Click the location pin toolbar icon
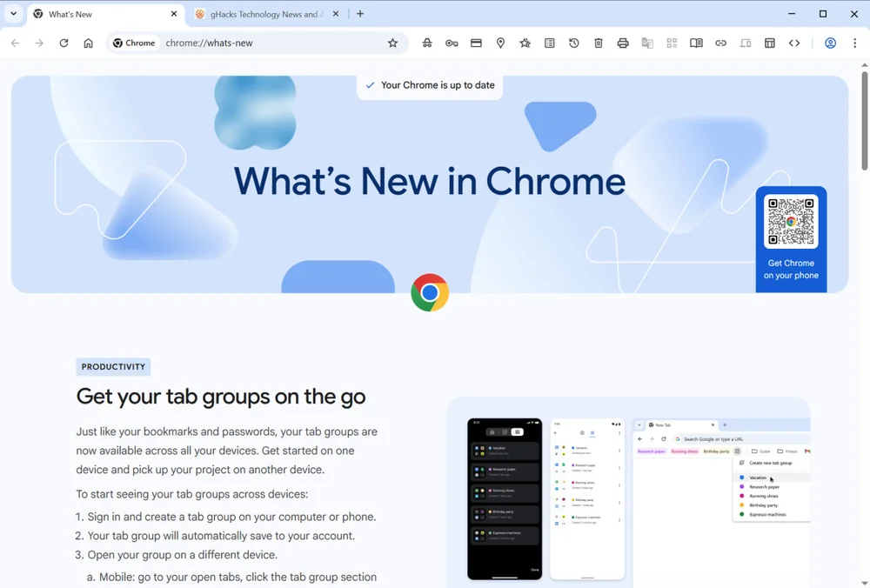This screenshot has width=870, height=588. pyautogui.click(x=500, y=43)
